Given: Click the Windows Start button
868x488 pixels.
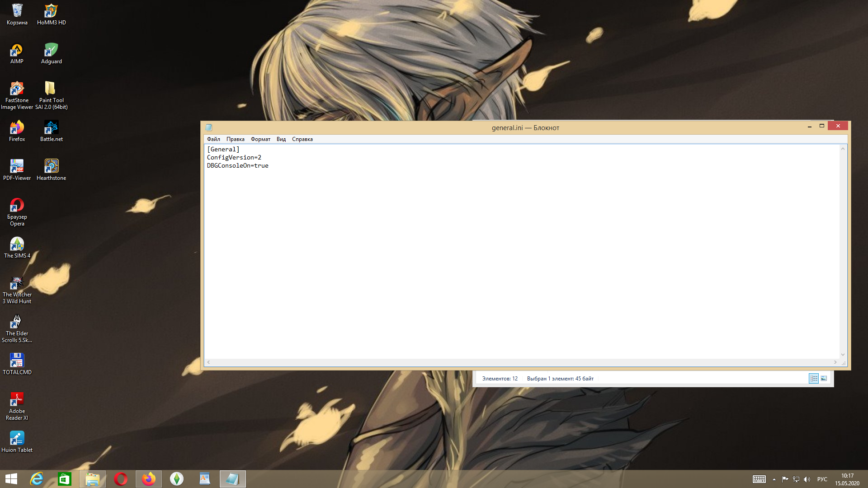Looking at the screenshot, I should 11,479.
